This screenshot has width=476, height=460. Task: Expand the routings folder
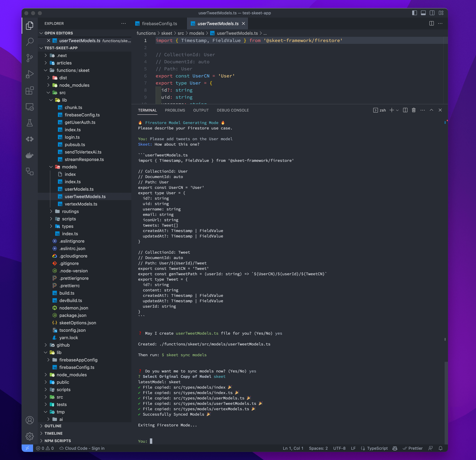(70, 211)
